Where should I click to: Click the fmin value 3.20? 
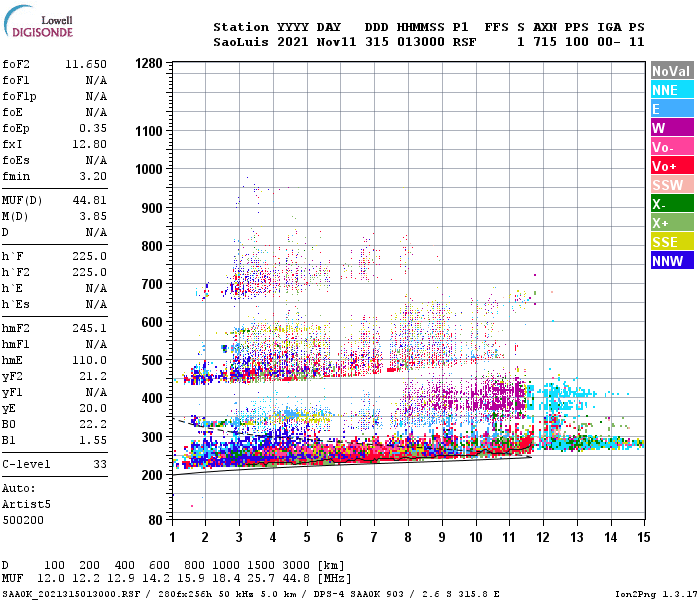point(93,176)
